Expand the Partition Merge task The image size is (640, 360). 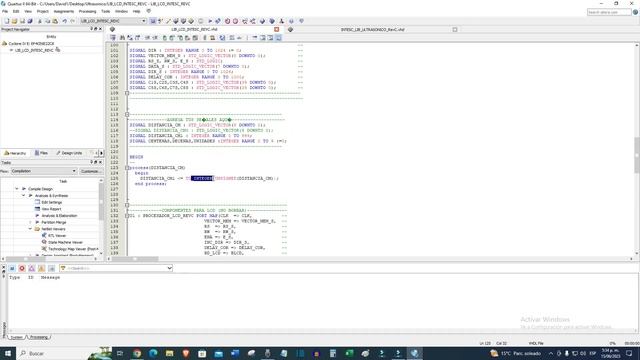point(30,222)
